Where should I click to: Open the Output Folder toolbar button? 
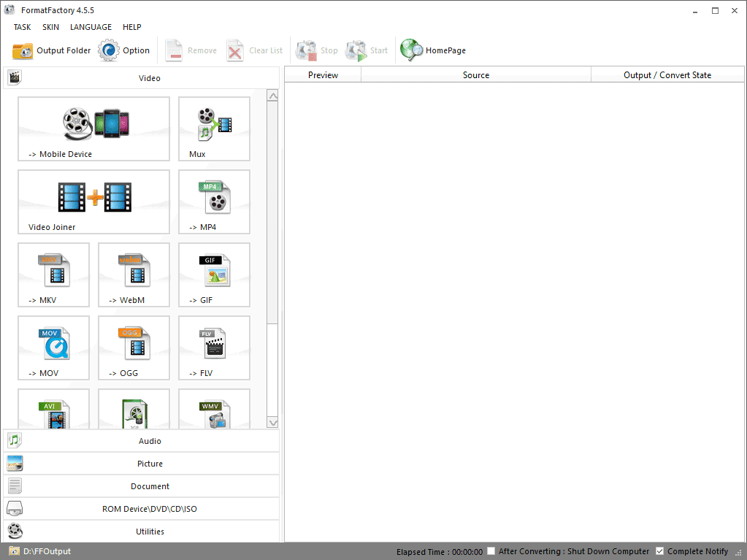[x=51, y=50]
